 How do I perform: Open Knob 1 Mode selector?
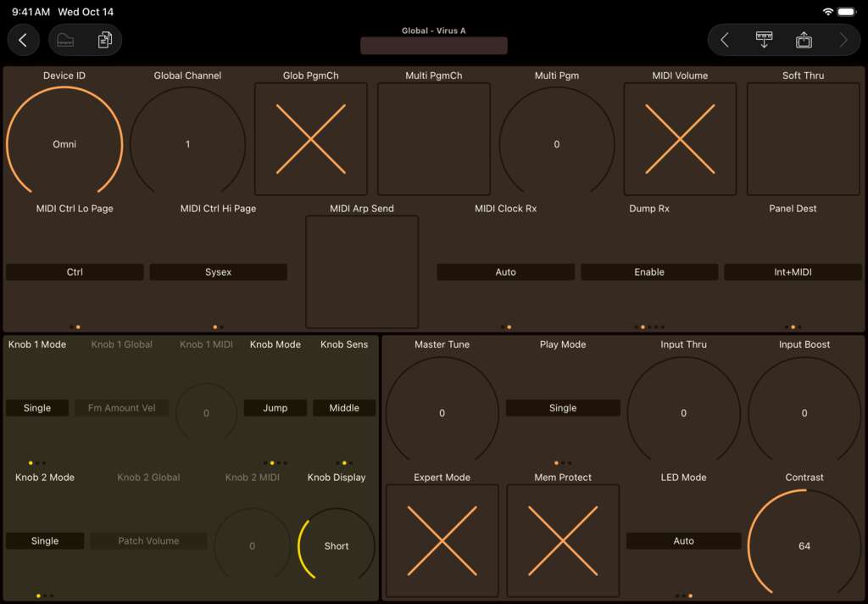tap(37, 408)
